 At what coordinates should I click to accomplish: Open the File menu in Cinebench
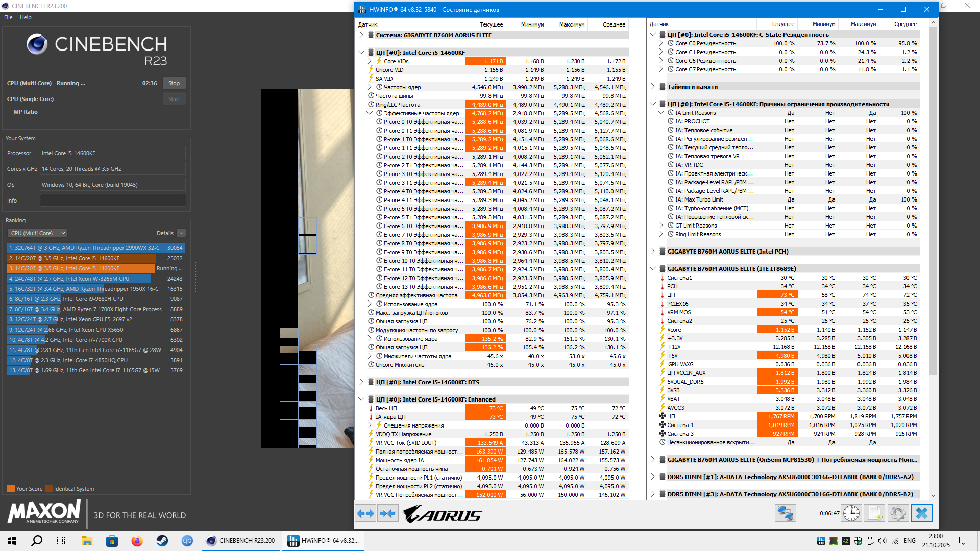coord(8,17)
